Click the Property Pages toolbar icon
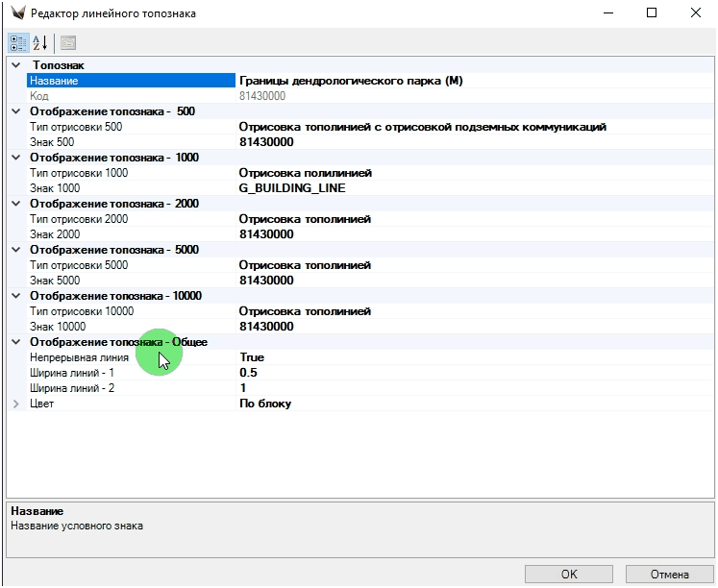This screenshot has width=718, height=588. [68, 42]
